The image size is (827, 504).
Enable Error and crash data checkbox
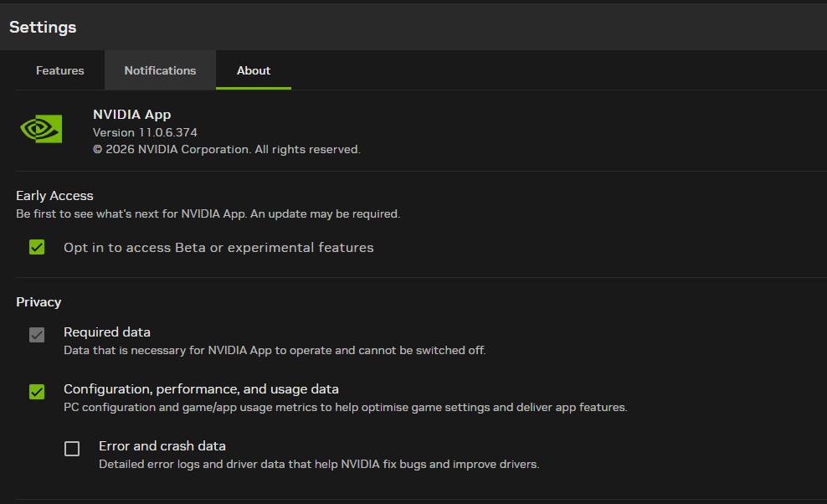[x=72, y=449]
